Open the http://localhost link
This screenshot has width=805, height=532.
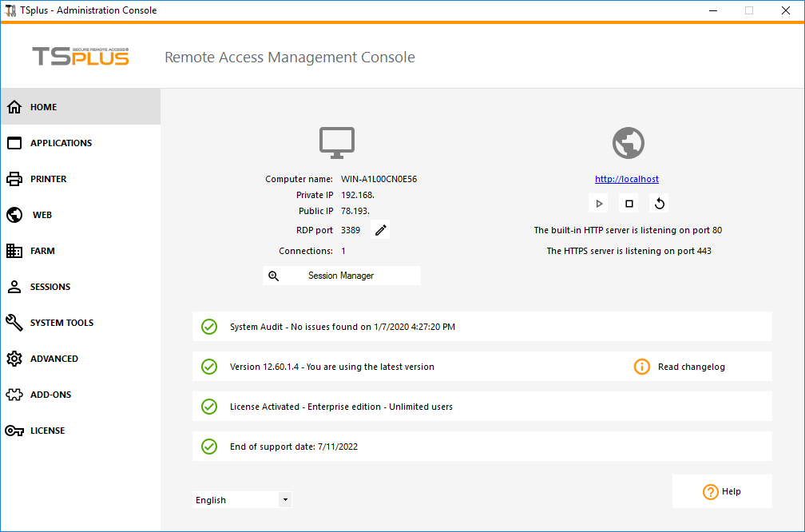pos(626,178)
